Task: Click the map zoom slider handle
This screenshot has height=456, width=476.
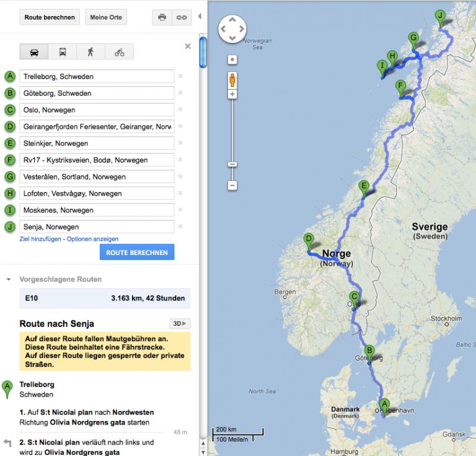Action: 233,164
